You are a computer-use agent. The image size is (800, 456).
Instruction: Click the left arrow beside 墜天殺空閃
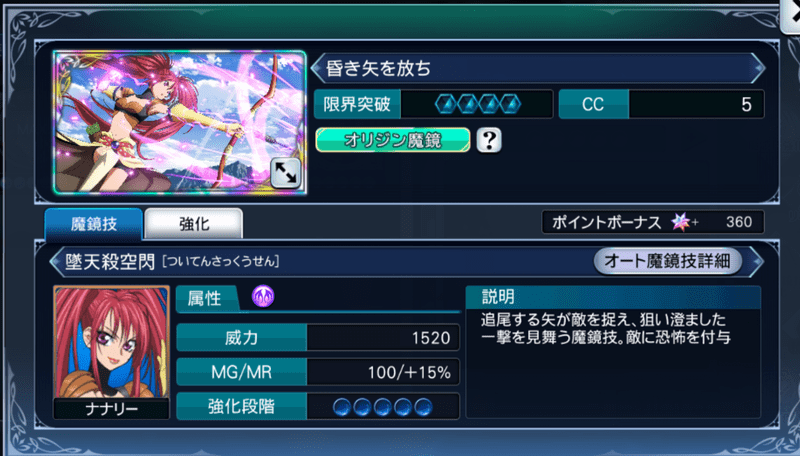point(56,262)
